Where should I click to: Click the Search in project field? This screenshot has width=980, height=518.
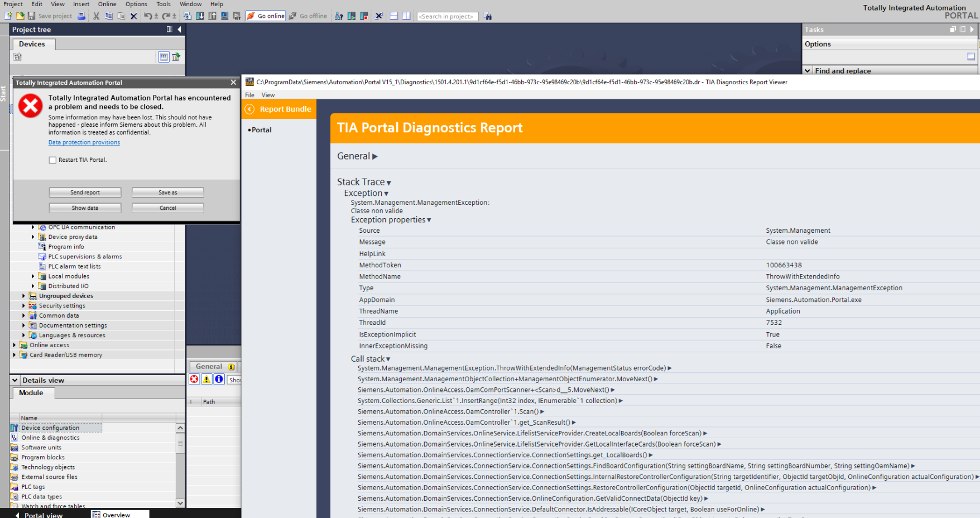(447, 16)
